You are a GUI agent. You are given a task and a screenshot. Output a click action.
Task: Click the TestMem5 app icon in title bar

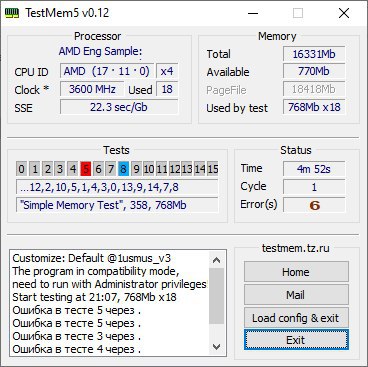coord(12,13)
